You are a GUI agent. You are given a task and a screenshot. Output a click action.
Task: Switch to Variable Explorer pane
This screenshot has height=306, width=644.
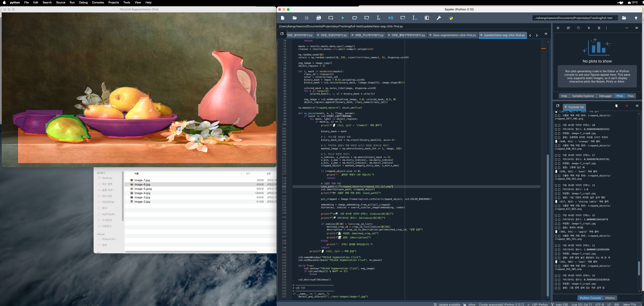[582, 96]
